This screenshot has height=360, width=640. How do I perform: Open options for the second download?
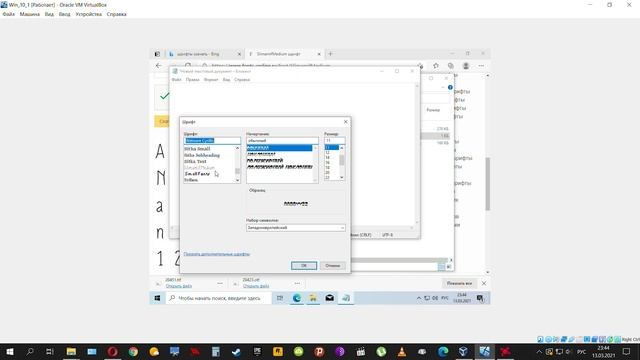point(297,283)
